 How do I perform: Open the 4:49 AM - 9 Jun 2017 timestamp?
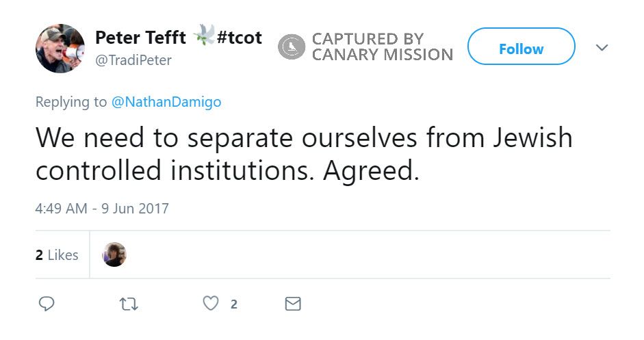[x=102, y=208]
